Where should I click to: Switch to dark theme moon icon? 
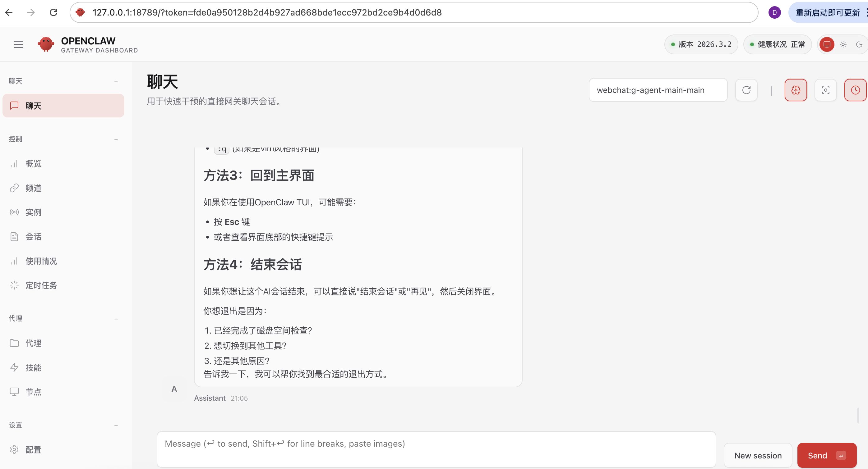pyautogui.click(x=859, y=44)
